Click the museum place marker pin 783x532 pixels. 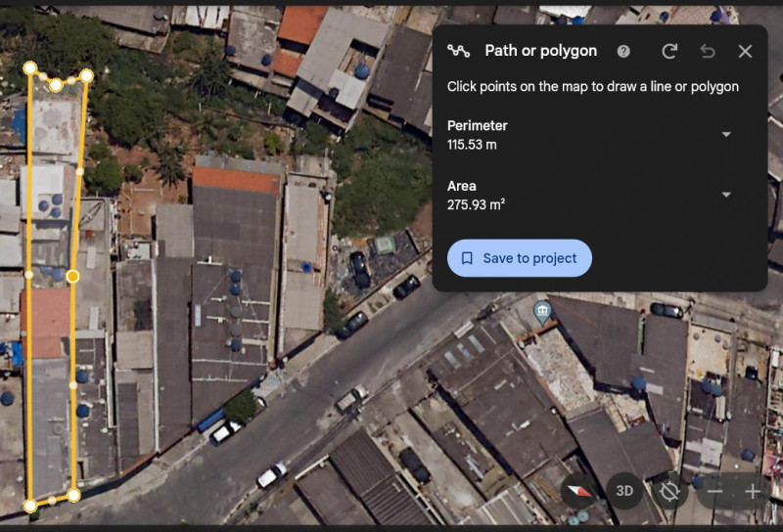point(542,313)
